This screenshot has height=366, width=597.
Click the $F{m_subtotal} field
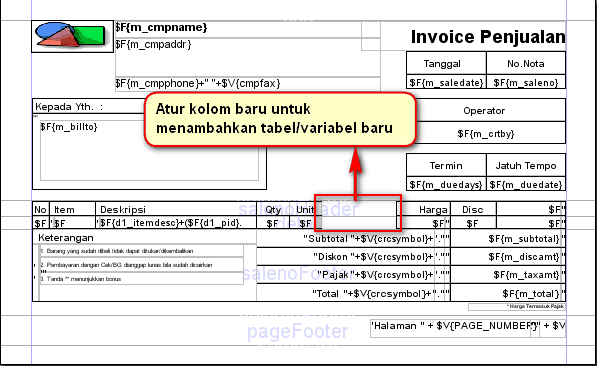(508, 239)
